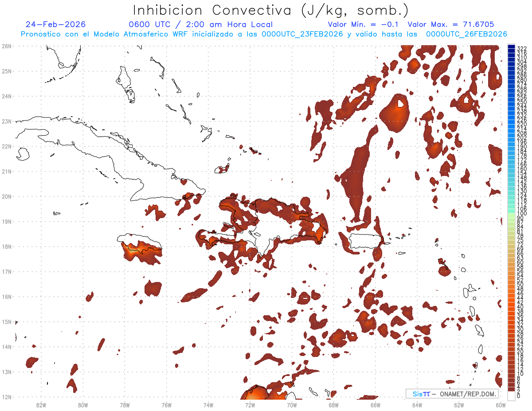
Task: Click the "SisTT - ONAMET/REP.DOM." credit box
Action: pos(452,394)
